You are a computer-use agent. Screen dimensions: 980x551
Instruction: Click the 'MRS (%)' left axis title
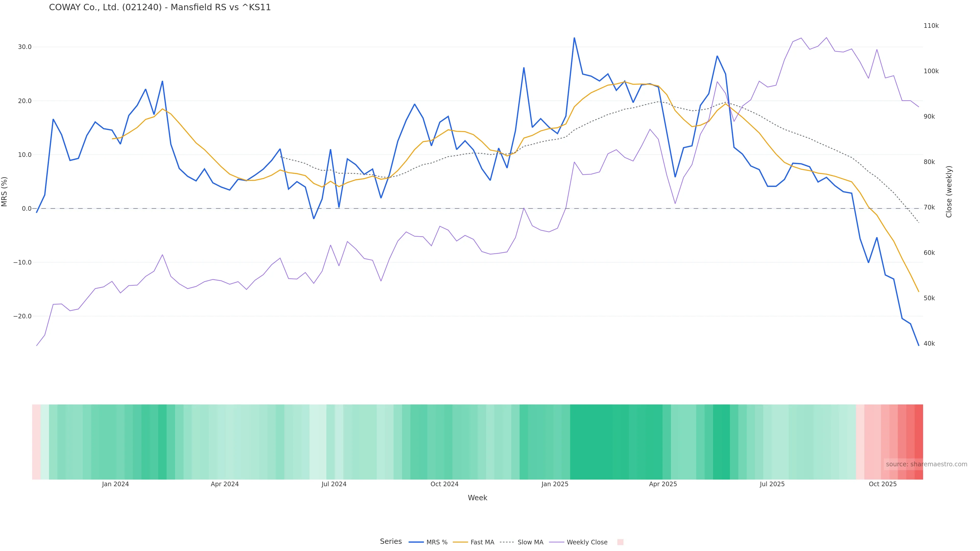pos(5,191)
